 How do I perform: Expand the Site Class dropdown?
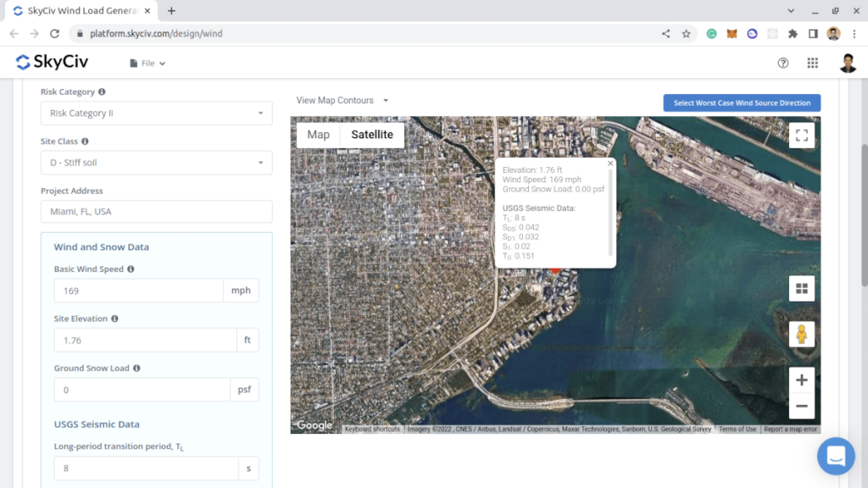click(156, 163)
